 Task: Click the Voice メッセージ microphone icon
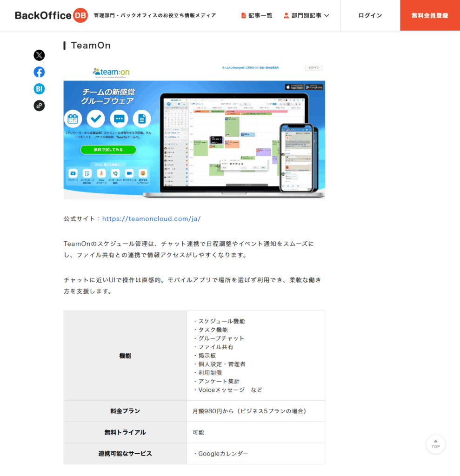(101, 173)
